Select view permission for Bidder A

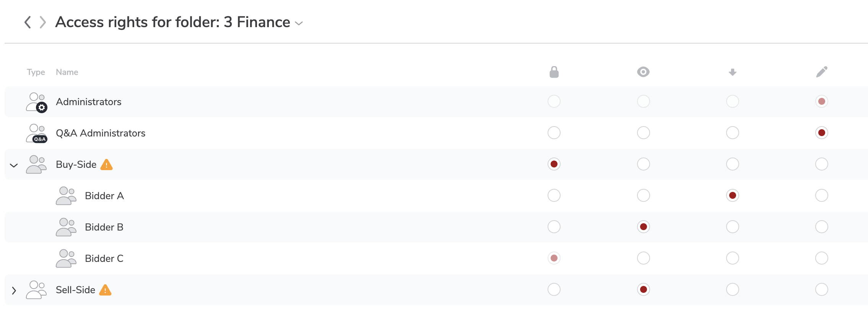643,195
